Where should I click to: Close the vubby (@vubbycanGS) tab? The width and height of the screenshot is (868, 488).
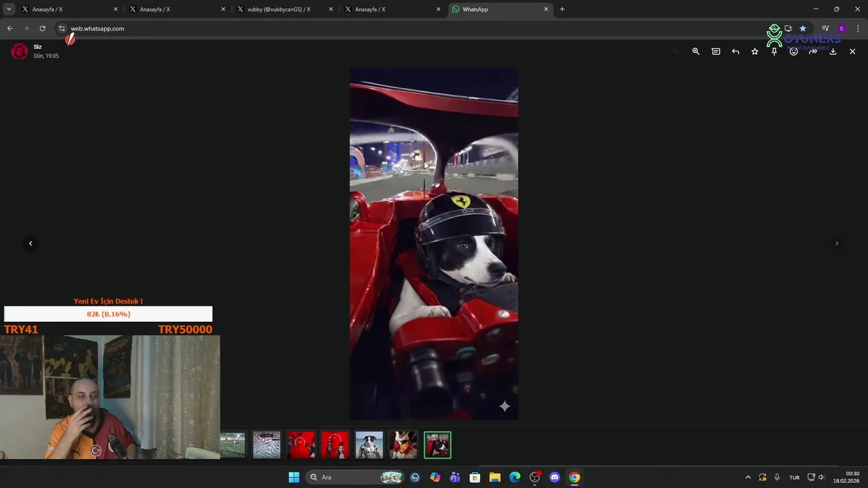point(331,9)
